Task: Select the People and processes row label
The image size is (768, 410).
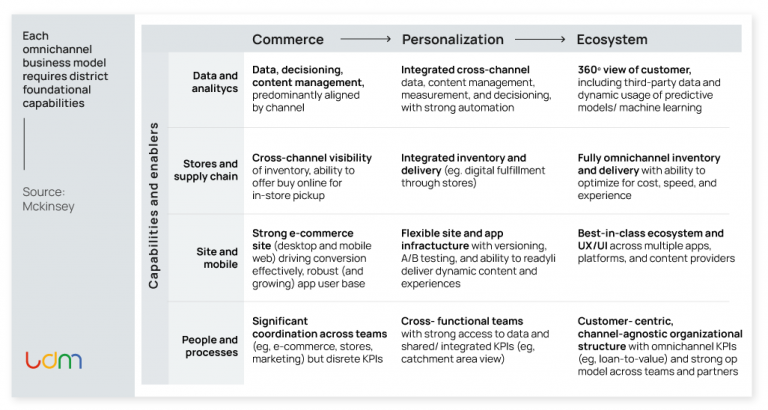Action: 210,346
